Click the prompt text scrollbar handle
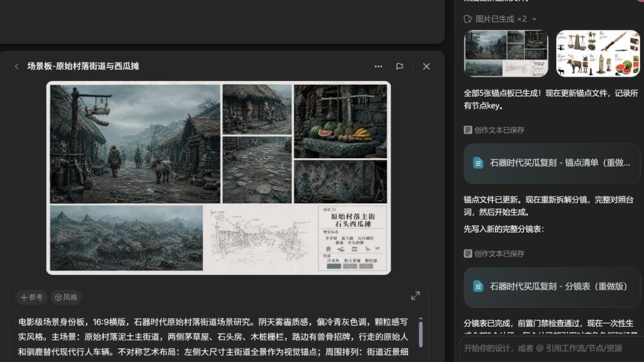This screenshot has width=644, height=362. (420, 334)
